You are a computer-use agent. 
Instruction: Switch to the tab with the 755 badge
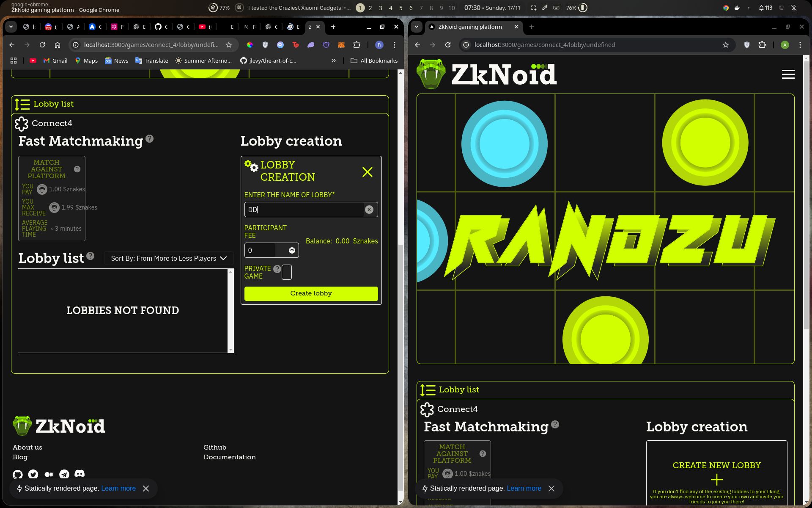coord(51,27)
